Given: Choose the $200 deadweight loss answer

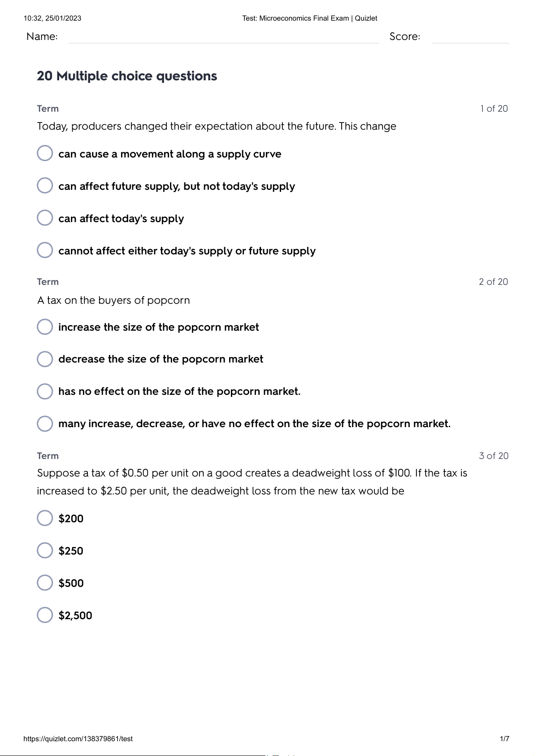Looking at the screenshot, I should pos(45,518).
